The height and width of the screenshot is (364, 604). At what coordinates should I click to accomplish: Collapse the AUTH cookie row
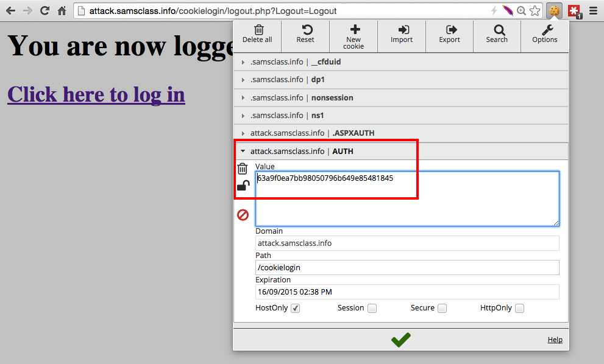[x=401, y=151]
